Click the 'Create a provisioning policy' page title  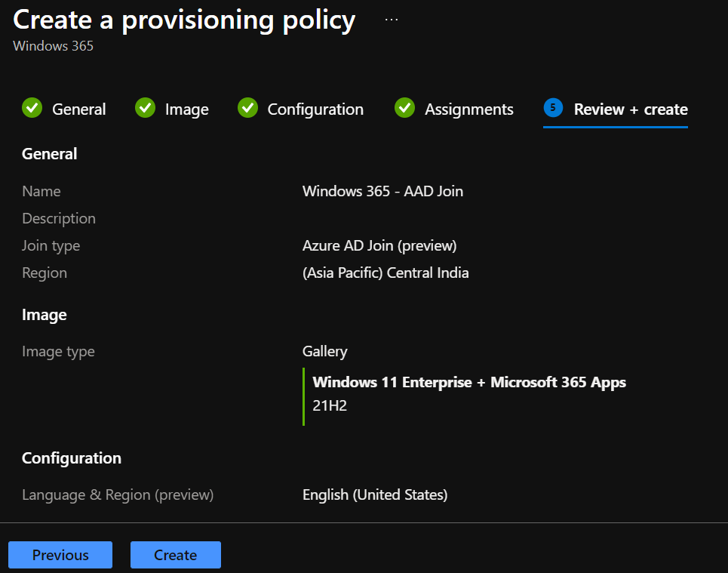[x=184, y=20]
